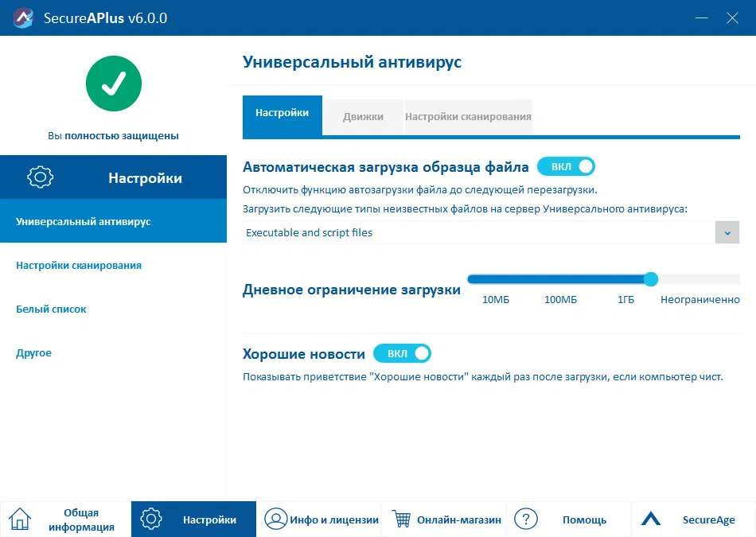Click the daily upload limit slider handle
This screenshot has width=756, height=537.
[651, 279]
